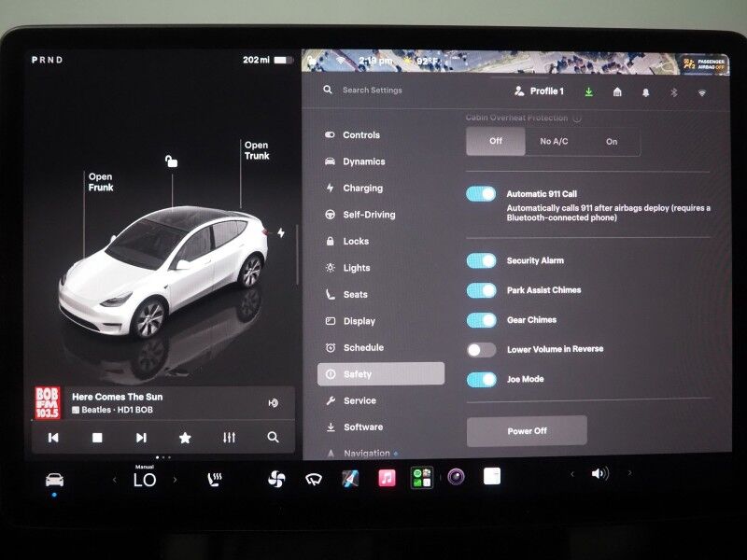
Task: Open notifications bell icon
Action: tap(645, 92)
